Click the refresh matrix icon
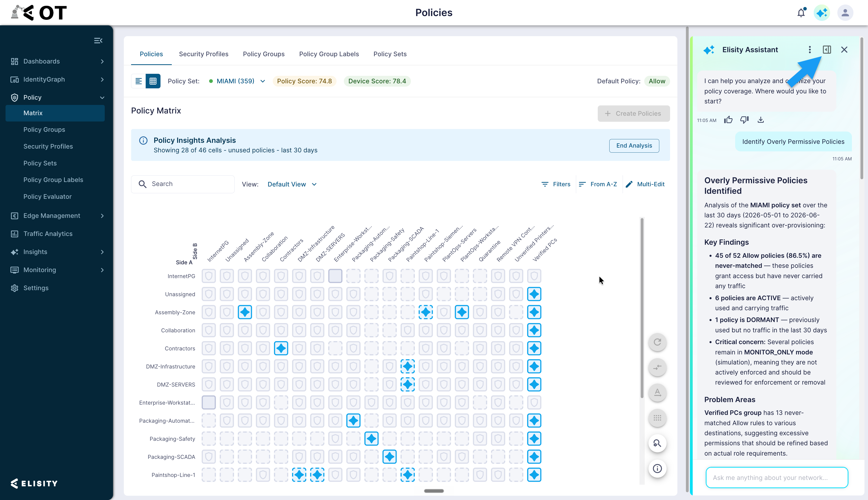The height and width of the screenshot is (500, 868). click(657, 342)
